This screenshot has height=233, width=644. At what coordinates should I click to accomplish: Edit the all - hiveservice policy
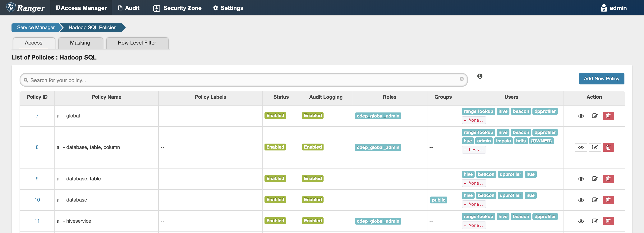pos(595,221)
